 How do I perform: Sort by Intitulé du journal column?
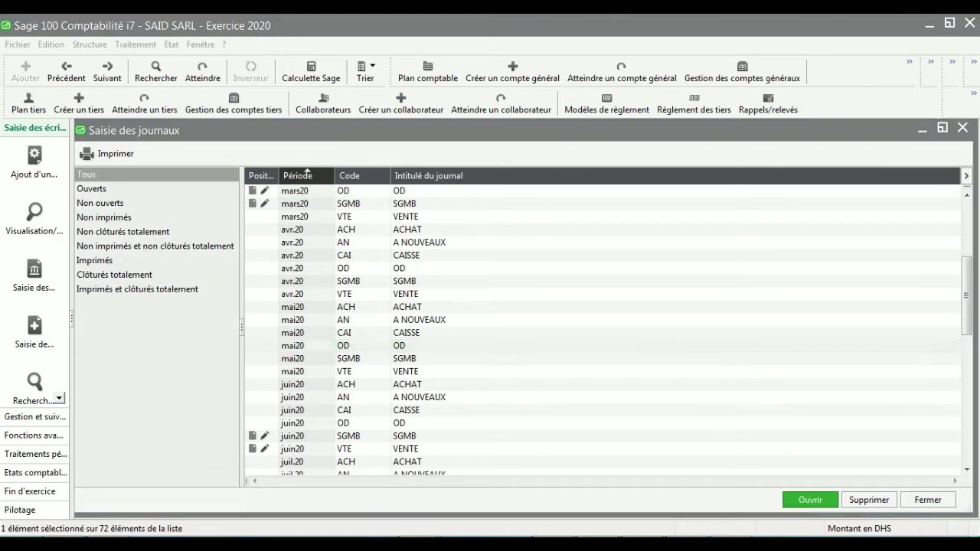point(675,176)
